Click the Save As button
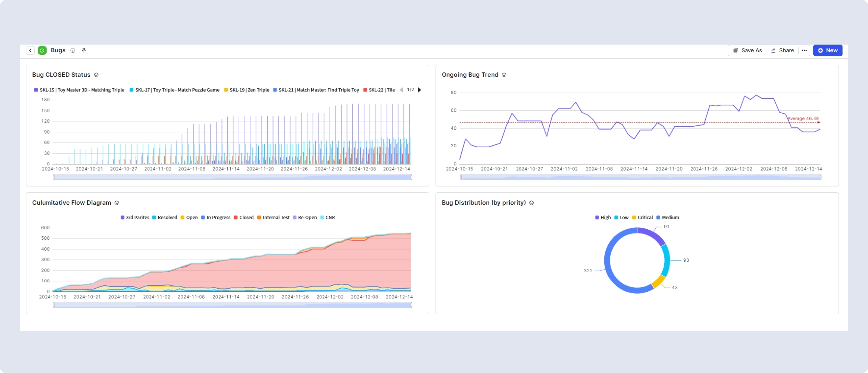Image resolution: width=868 pixels, height=373 pixels. pyautogui.click(x=747, y=50)
